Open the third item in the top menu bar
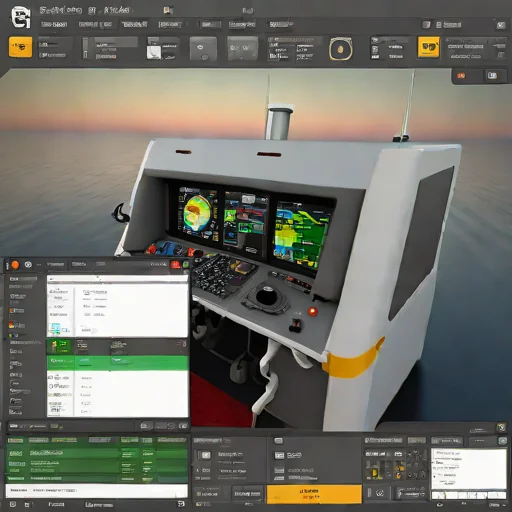Image resolution: width=512 pixels, height=512 pixels. click(x=134, y=25)
